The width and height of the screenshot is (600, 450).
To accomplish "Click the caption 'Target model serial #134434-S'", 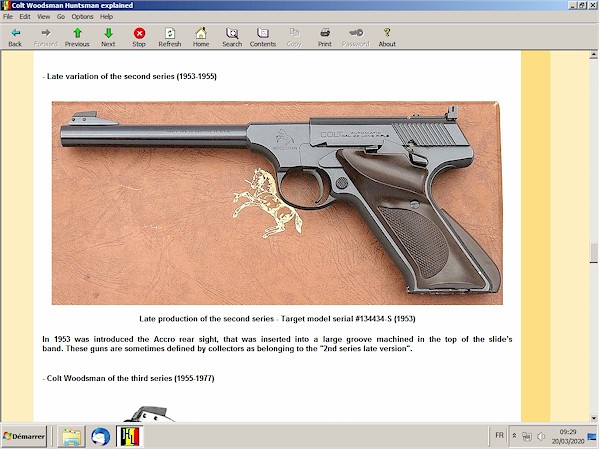I will (337, 319).
